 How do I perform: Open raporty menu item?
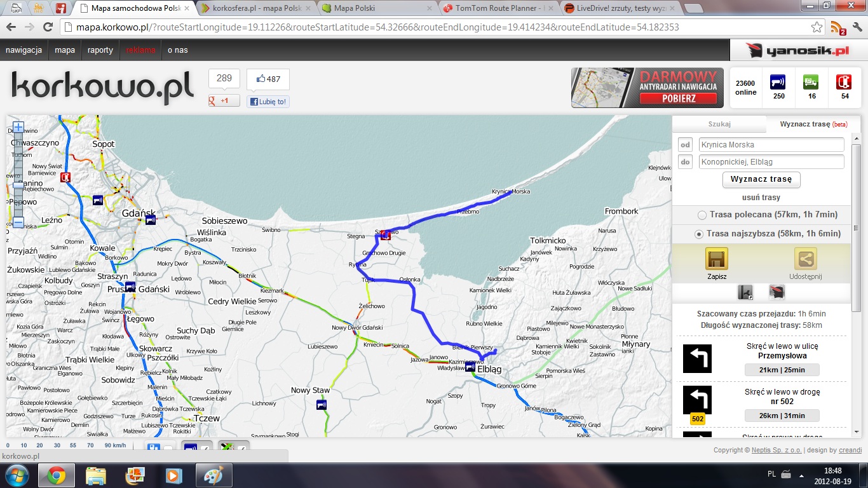pos(100,50)
